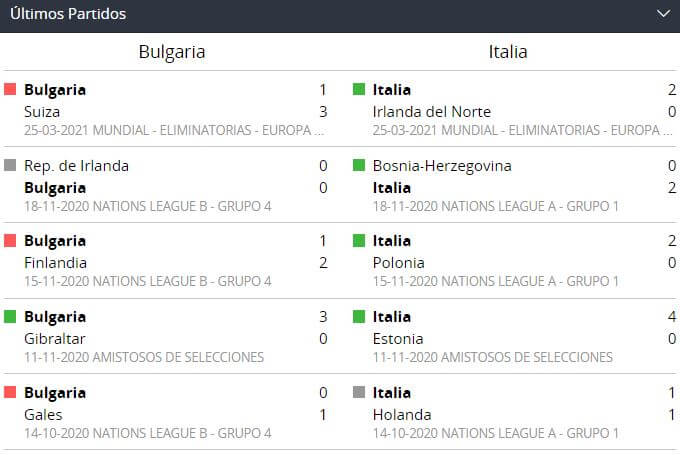Click the Gibraltar team name
680x455 pixels.
pyautogui.click(x=55, y=339)
